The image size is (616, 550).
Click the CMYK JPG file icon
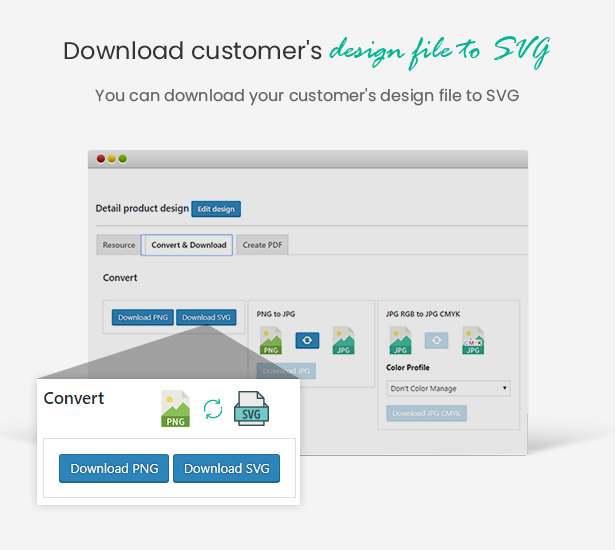coord(473,341)
